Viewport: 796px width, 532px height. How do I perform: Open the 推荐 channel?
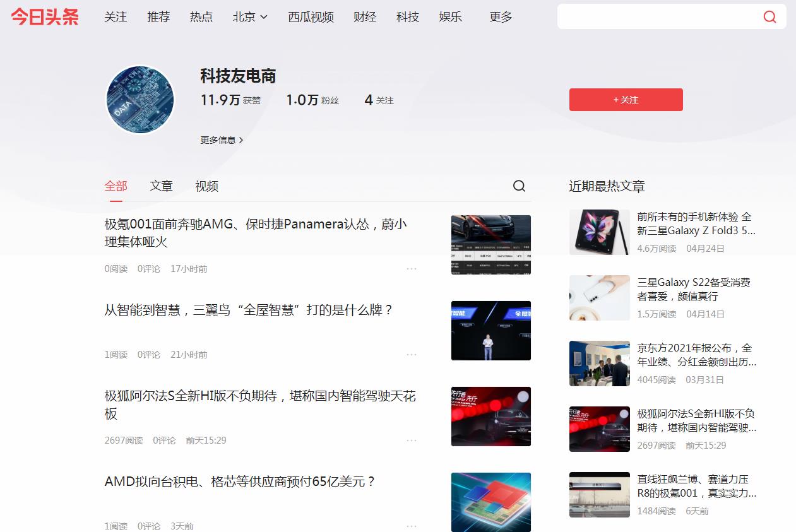pyautogui.click(x=158, y=17)
